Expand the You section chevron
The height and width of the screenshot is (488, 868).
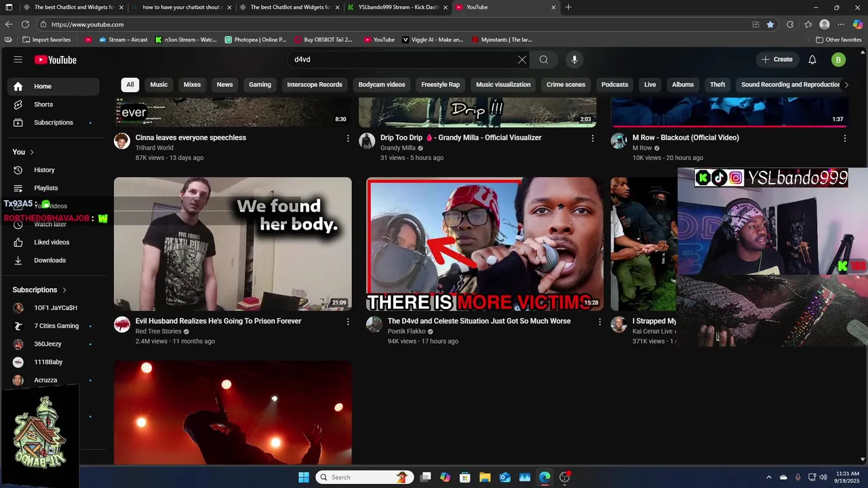[x=31, y=152]
